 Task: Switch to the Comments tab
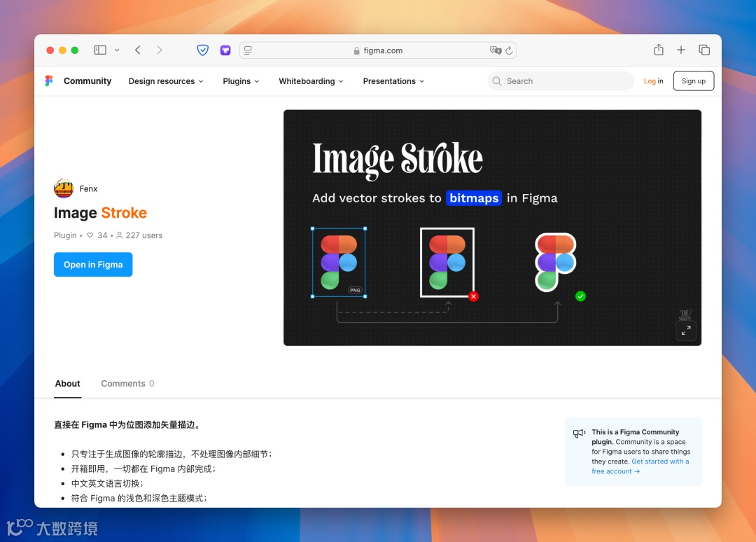[x=127, y=383]
